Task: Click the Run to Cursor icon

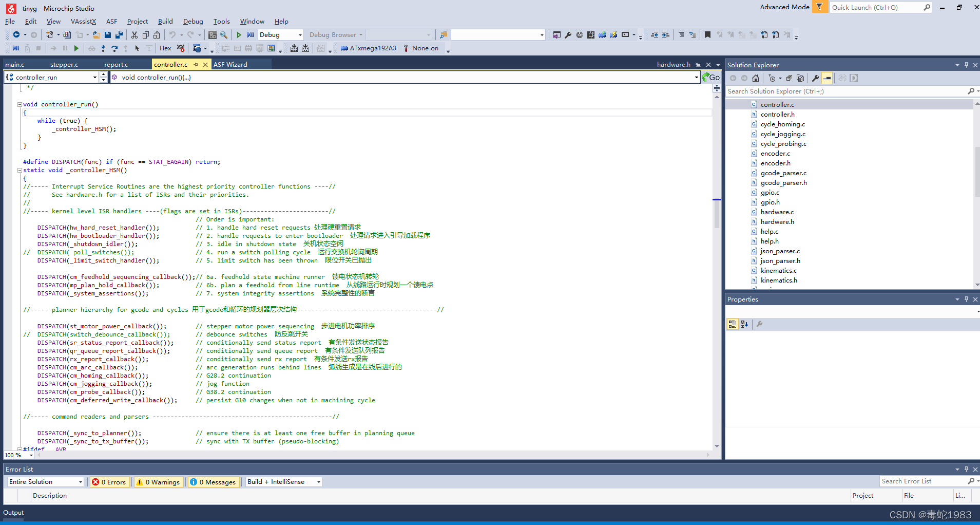Action: [137, 48]
